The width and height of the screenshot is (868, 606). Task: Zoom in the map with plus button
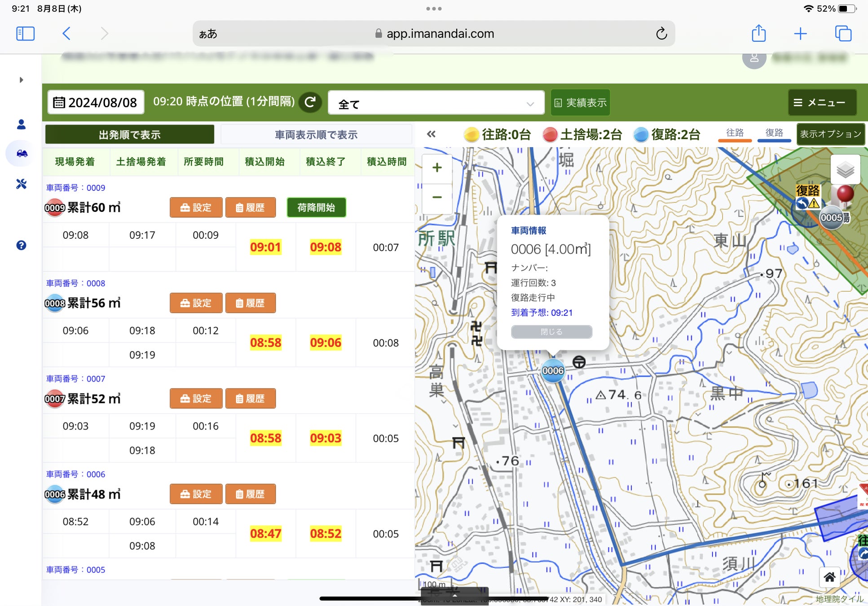tap(437, 168)
